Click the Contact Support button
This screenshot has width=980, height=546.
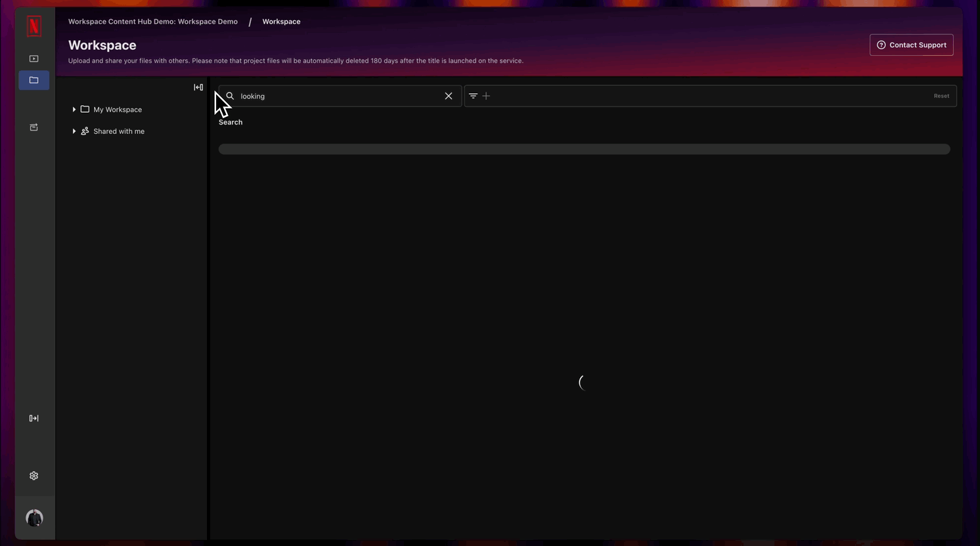pyautogui.click(x=911, y=45)
